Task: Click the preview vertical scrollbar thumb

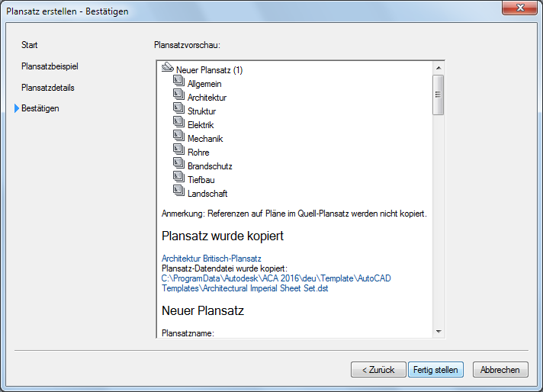Action: coord(439,95)
